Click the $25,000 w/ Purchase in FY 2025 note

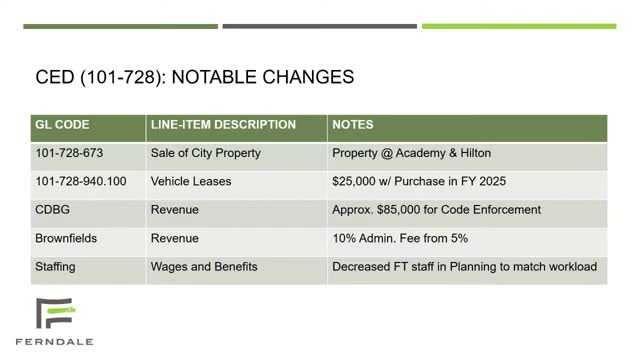419,181
